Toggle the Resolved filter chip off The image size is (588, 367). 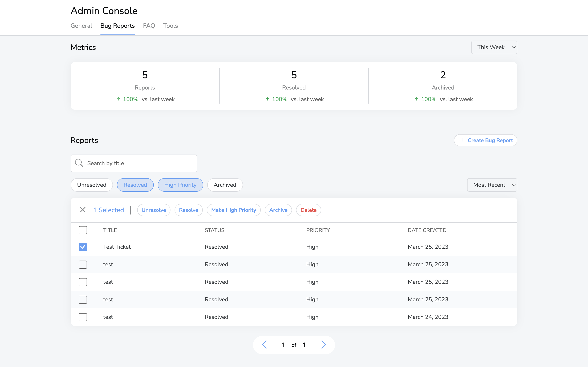coord(135,185)
